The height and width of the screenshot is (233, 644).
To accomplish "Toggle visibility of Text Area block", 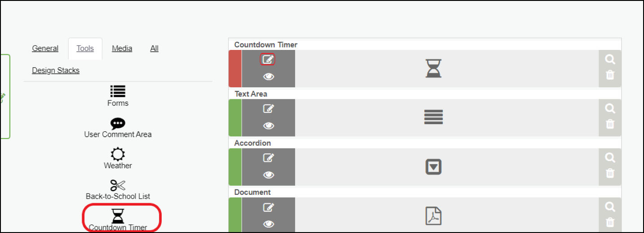I will pos(269,126).
